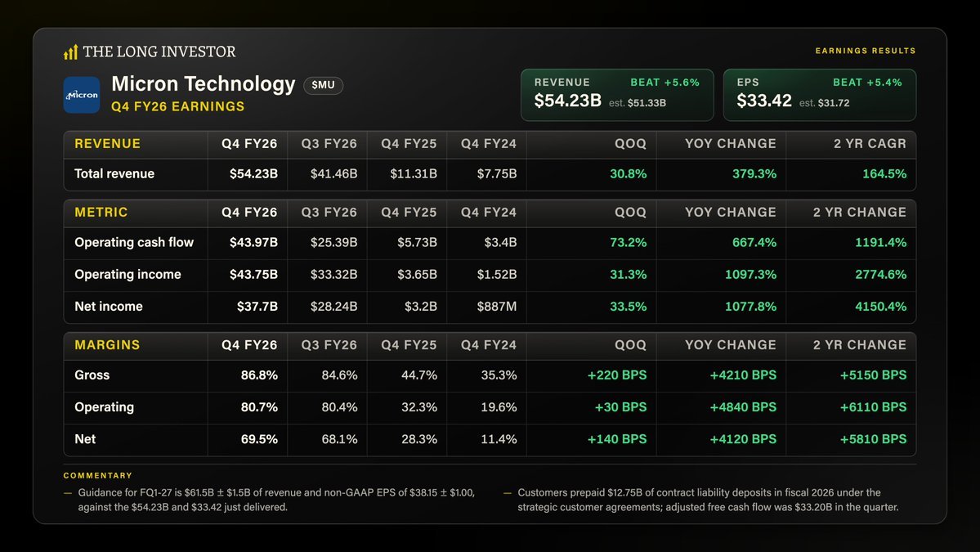Click the MARGINS table header
Screen dimensions: 980x552
click(x=108, y=345)
